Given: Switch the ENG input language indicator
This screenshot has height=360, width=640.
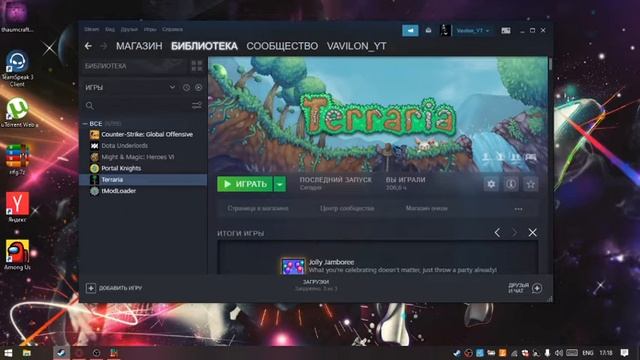Looking at the screenshot, I should click(587, 353).
